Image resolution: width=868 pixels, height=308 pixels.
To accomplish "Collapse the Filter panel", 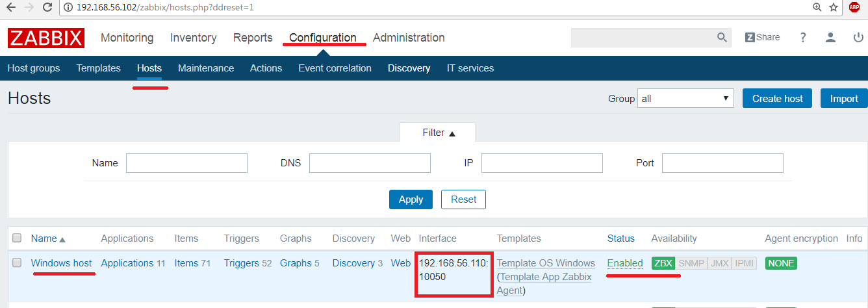I will point(439,133).
